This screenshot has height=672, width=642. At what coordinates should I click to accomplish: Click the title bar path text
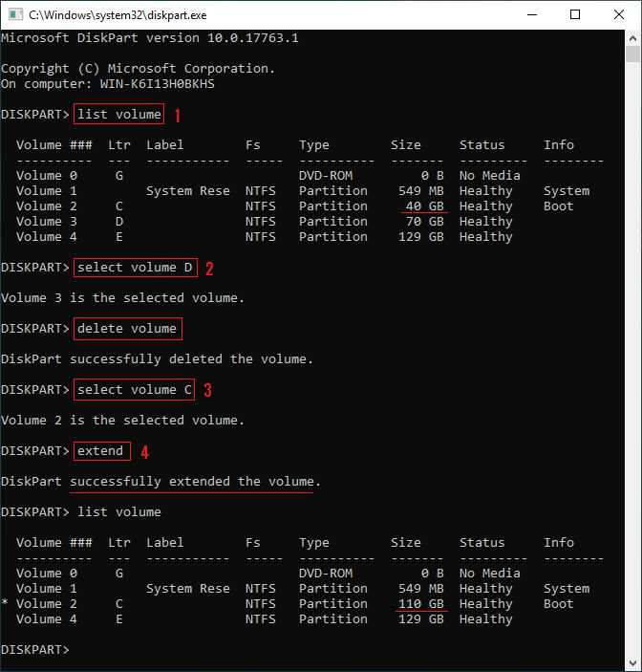tap(118, 15)
